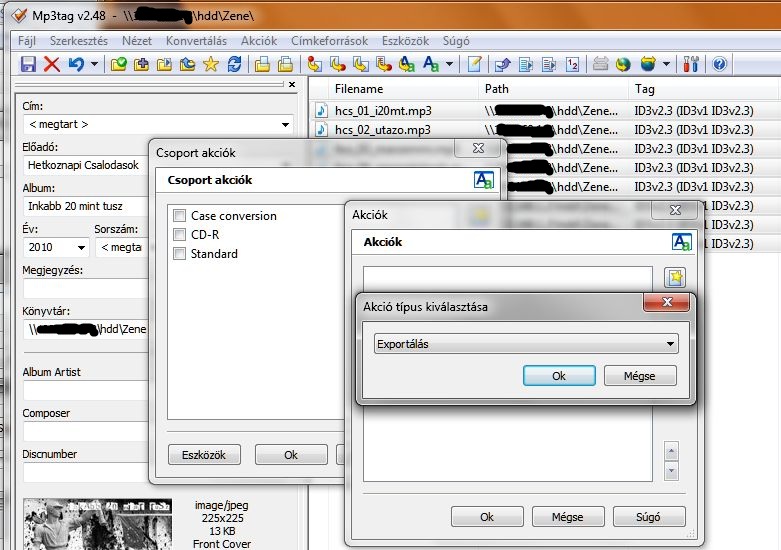Click the Akciók list scrollbar down arrow
This screenshot has width=781, height=550.
coord(671,471)
